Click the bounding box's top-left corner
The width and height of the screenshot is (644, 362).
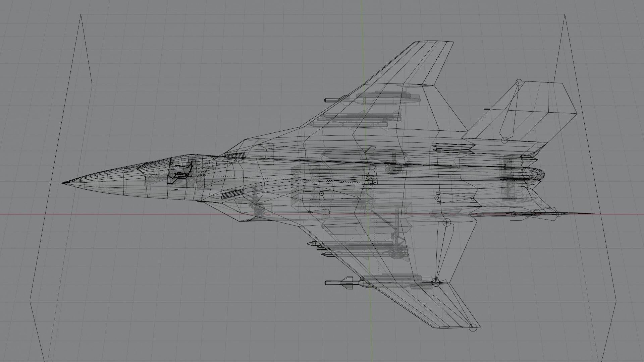[x=82, y=14]
